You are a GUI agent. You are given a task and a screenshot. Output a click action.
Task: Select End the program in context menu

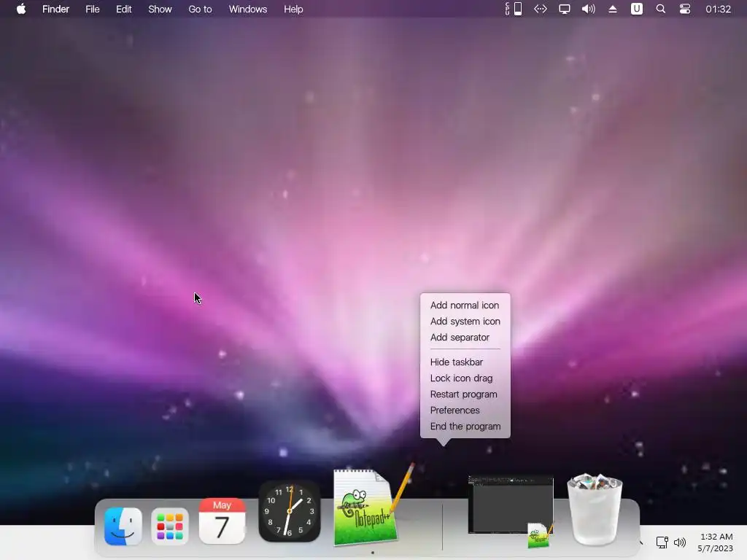pyautogui.click(x=465, y=427)
